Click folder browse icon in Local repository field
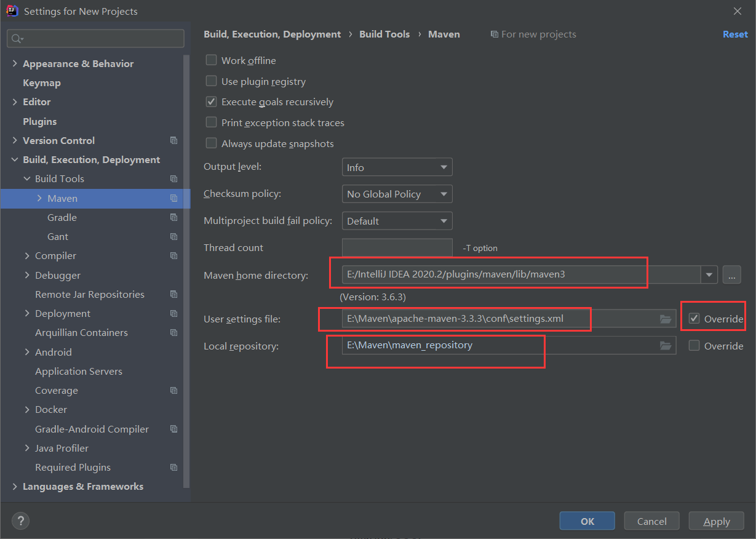 pos(665,346)
